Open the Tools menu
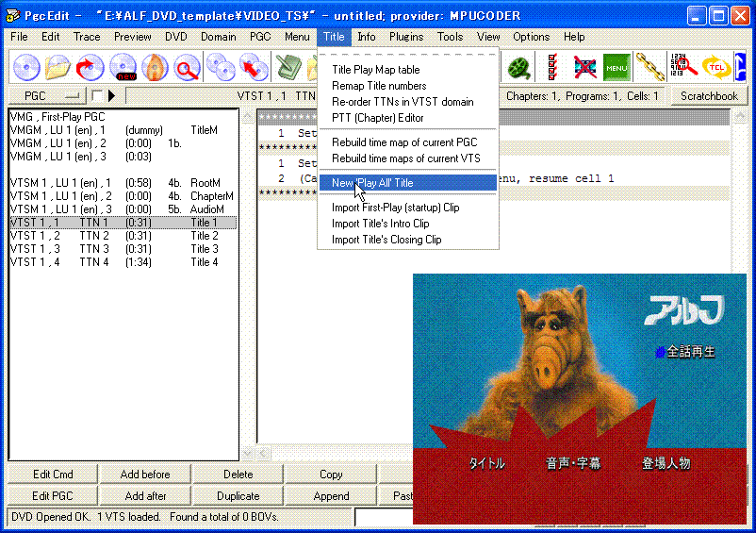This screenshot has height=533, width=756. pyautogui.click(x=450, y=37)
